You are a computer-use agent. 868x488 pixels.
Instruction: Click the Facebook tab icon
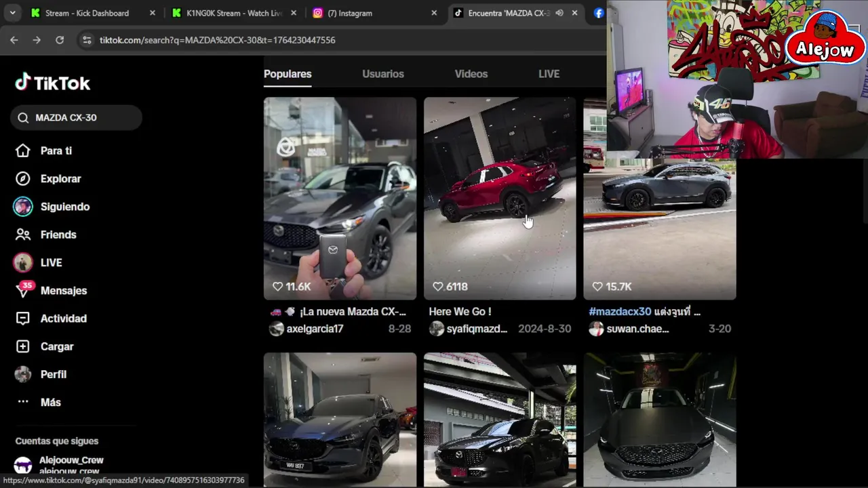tap(599, 13)
